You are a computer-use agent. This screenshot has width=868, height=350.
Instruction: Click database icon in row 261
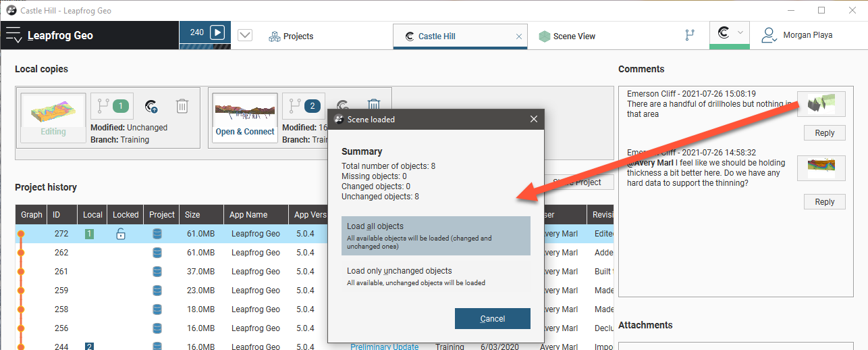tap(157, 272)
